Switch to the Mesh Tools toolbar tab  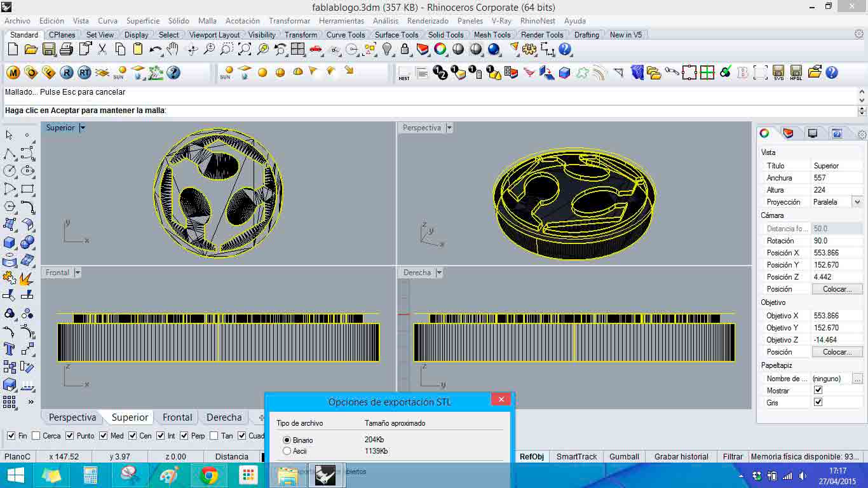[x=492, y=35]
